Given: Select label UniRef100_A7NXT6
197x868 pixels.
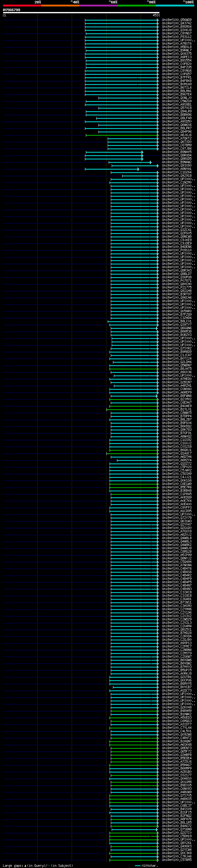Looking at the screenshot, I should click(x=176, y=43).
